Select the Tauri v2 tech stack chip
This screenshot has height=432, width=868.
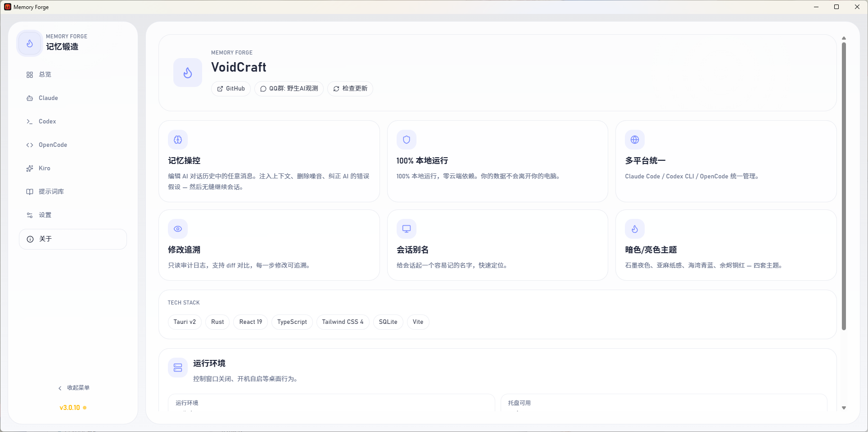point(185,322)
